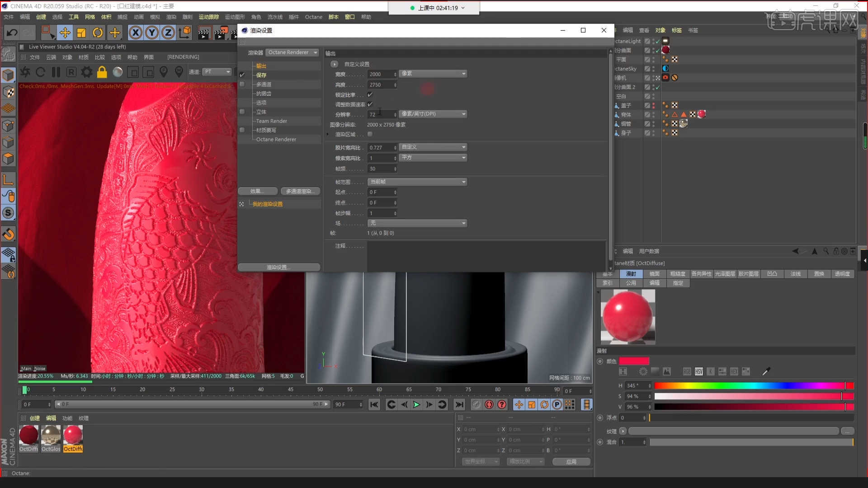Click the clay mode sphere icon
The width and height of the screenshot is (868, 488).
[118, 72]
